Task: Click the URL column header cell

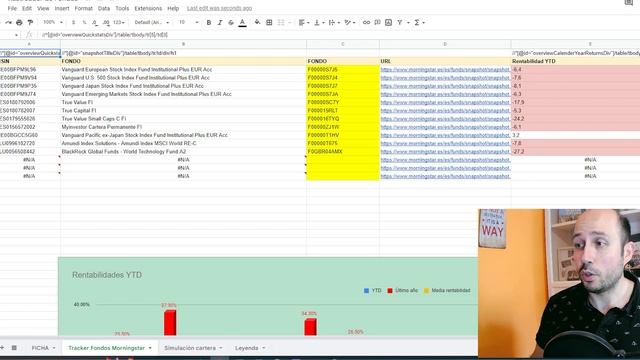Action: pos(445,61)
